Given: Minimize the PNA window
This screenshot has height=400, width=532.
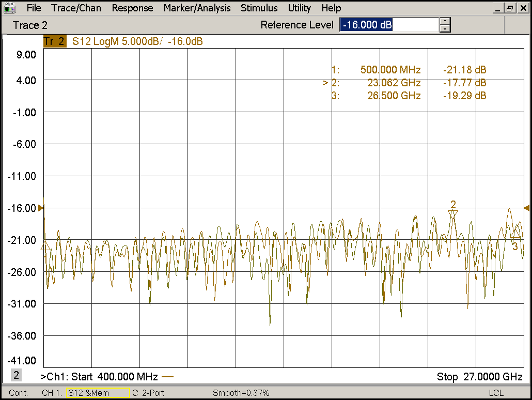Looking at the screenshot, I should [x=498, y=8].
